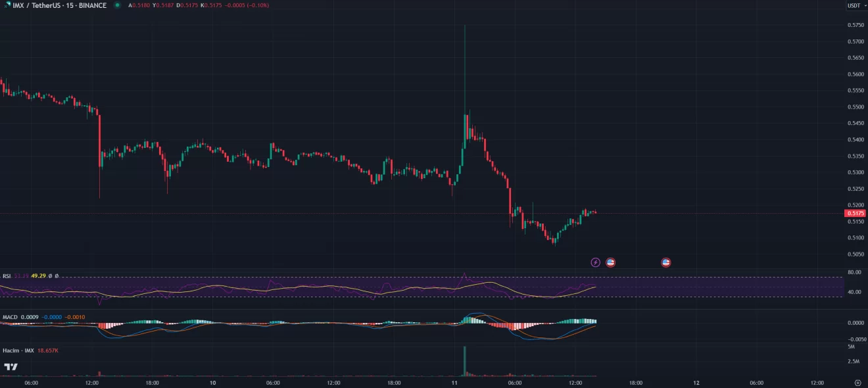
Task: Select the Hacim IMX volume label
Action: (x=18, y=351)
